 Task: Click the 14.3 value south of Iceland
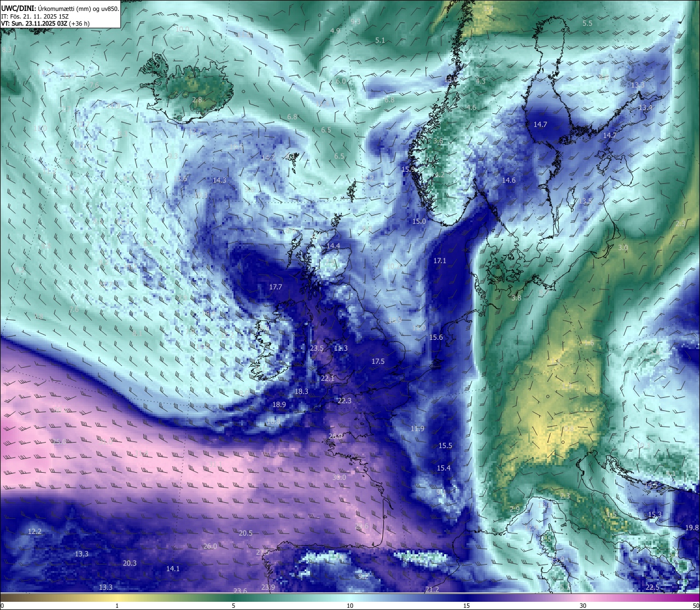(x=219, y=181)
